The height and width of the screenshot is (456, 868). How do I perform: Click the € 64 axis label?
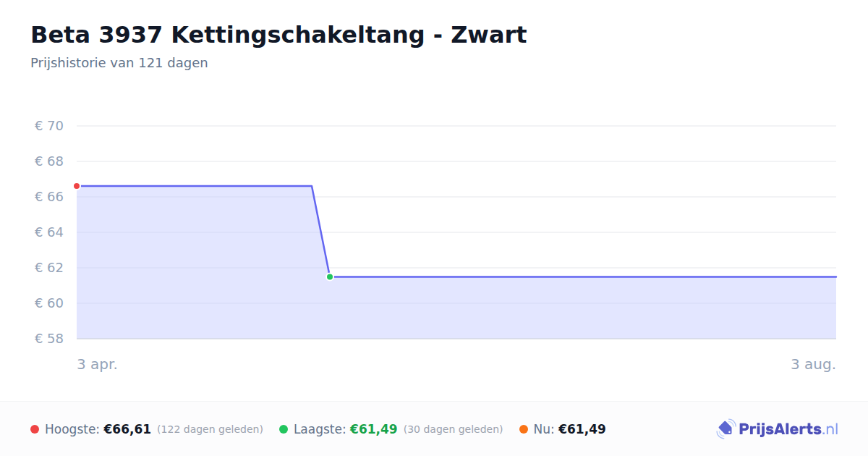point(49,232)
